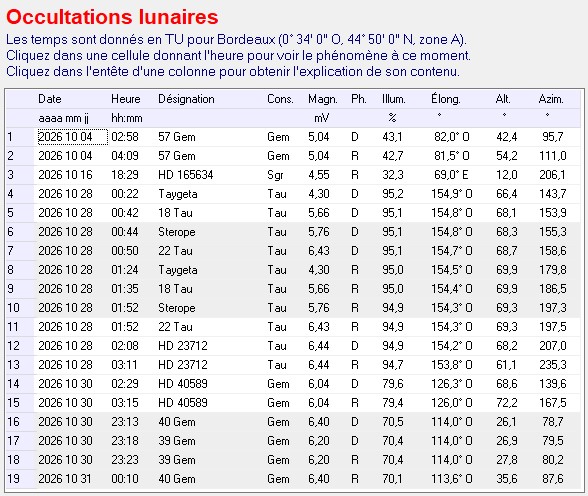
Task: Click time cell 02:58 for 57 Gem
Action: point(125,137)
